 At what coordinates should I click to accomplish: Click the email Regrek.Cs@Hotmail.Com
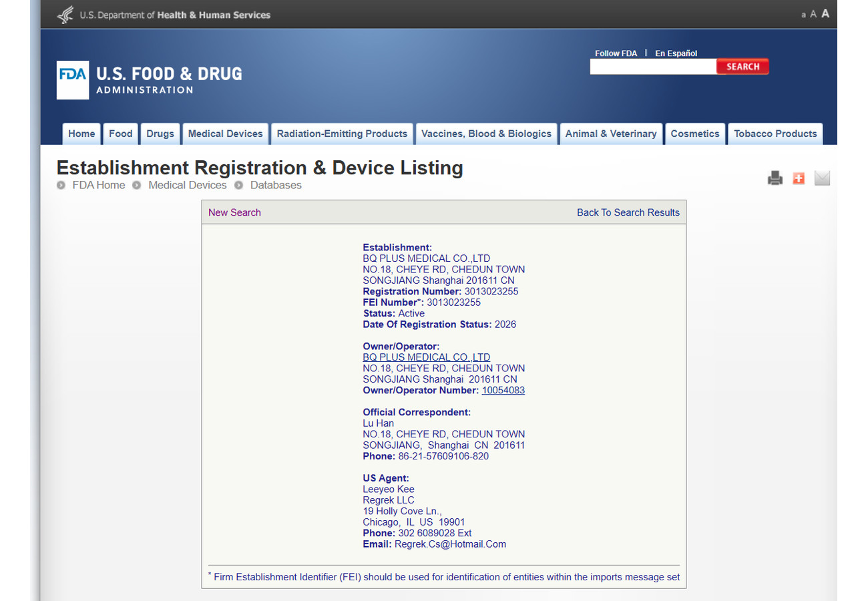(x=450, y=544)
